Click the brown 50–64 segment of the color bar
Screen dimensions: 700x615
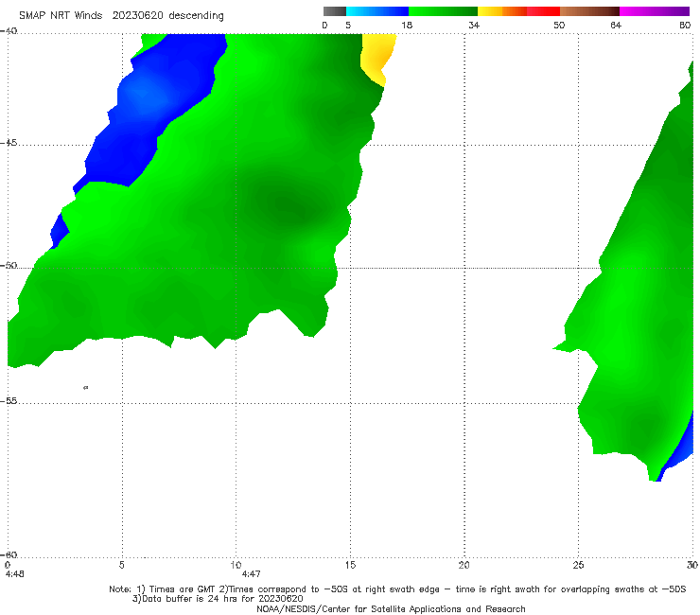tap(589, 11)
